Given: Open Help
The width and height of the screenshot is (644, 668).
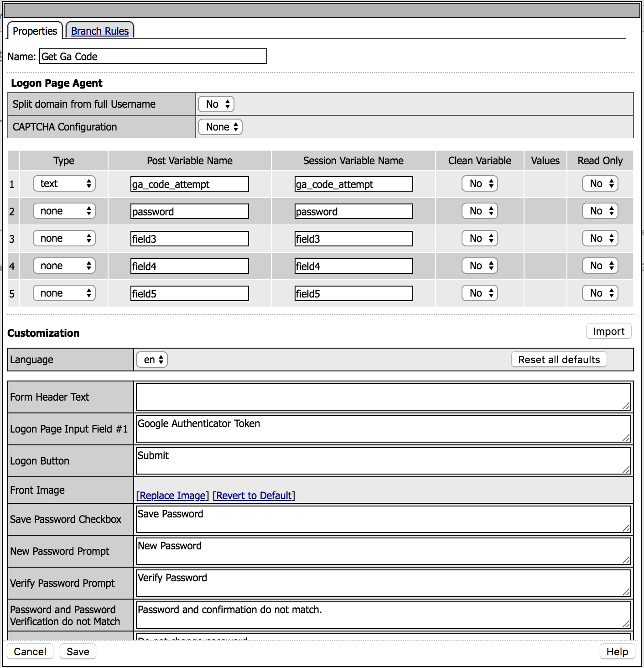Looking at the screenshot, I should (618, 652).
